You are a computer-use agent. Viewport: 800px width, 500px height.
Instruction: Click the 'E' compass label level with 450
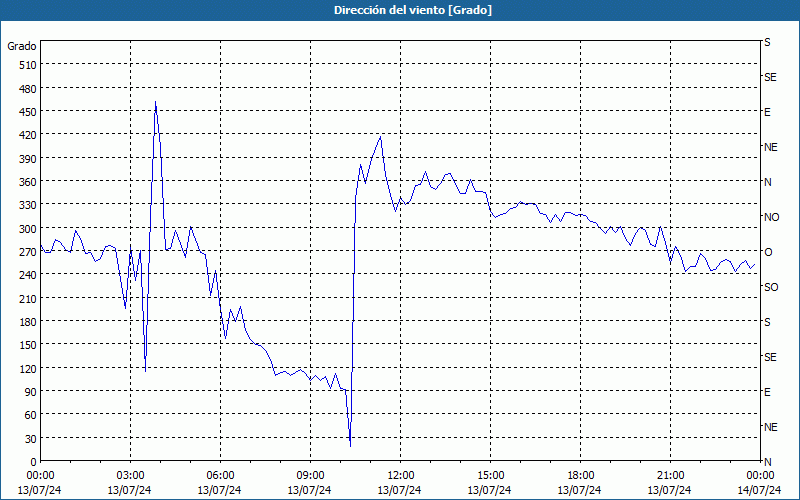click(767, 112)
